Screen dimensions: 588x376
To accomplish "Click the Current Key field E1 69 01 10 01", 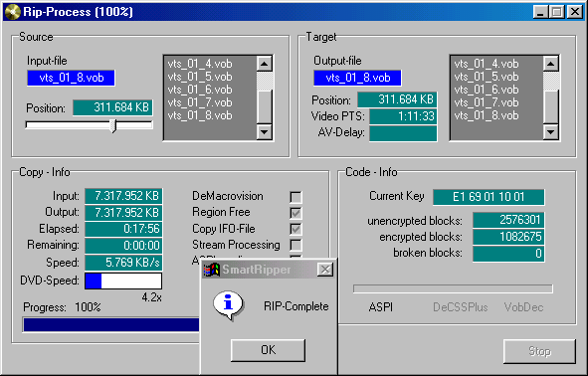I will (x=489, y=197).
